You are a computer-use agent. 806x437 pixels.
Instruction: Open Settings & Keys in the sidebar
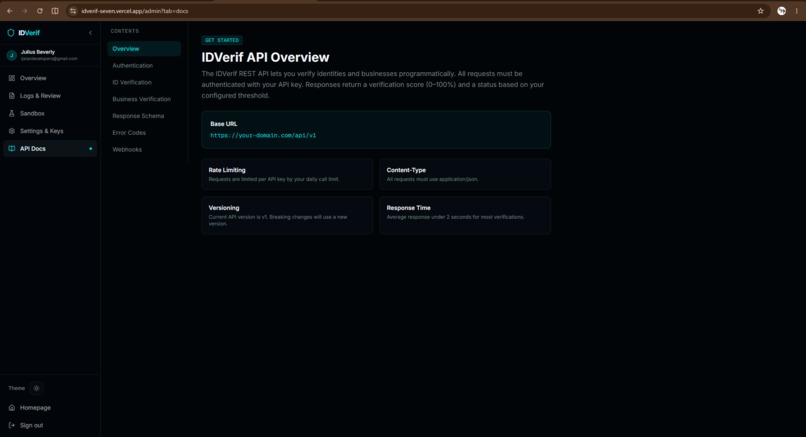click(x=50, y=131)
